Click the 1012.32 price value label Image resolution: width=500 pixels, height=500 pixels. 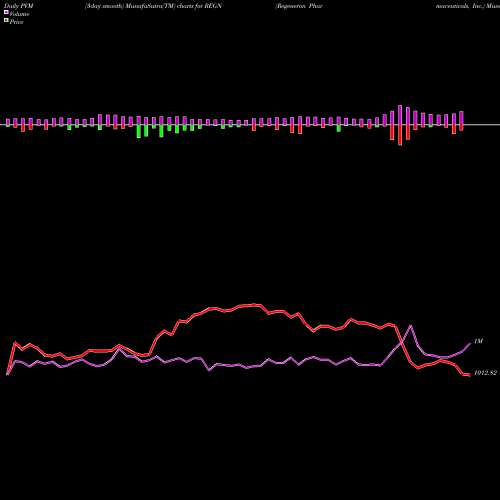pos(485,373)
